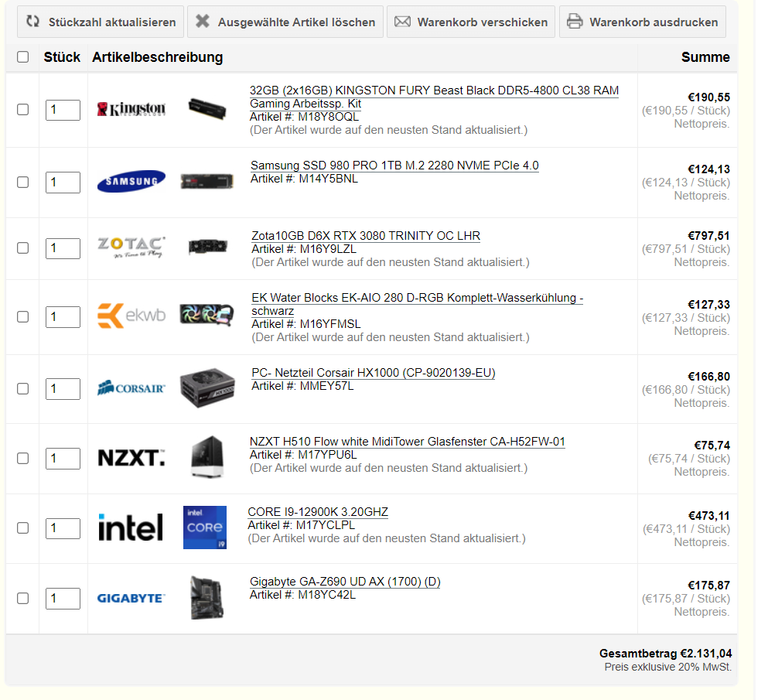Open the Gigabyte Z690 motherboard thumbnail
Image resolution: width=768 pixels, height=700 pixels.
coord(207,598)
